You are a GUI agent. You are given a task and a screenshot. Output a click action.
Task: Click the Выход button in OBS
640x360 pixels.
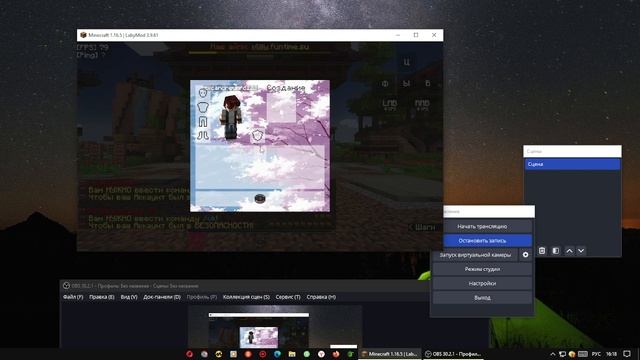point(482,298)
